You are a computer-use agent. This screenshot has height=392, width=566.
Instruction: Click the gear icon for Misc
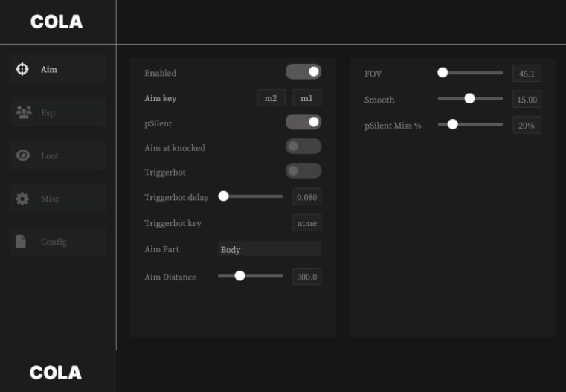pyautogui.click(x=22, y=199)
